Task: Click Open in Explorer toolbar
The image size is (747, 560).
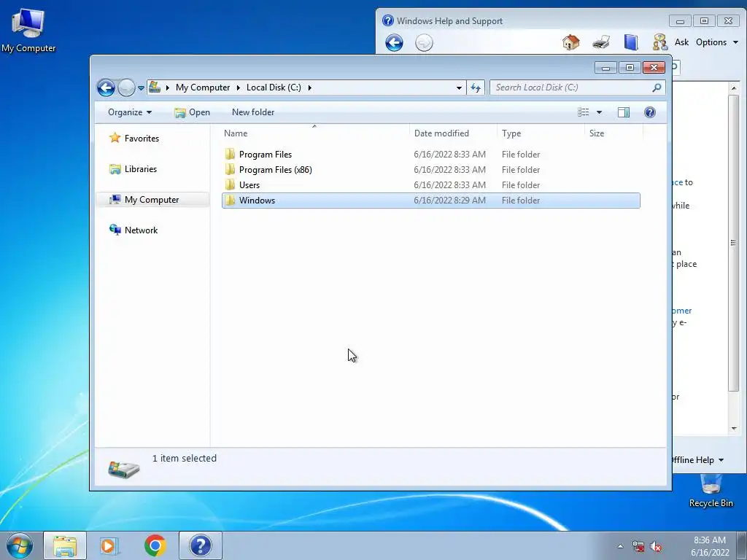Action: click(x=192, y=112)
